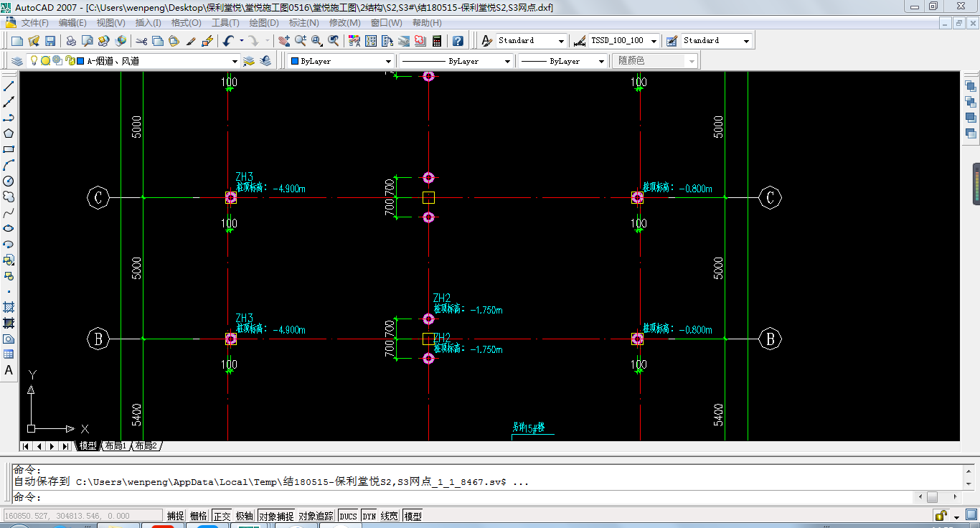This screenshot has width=980, height=528.
Task: Open the ByLayer linetype dropdown
Action: [x=456, y=61]
